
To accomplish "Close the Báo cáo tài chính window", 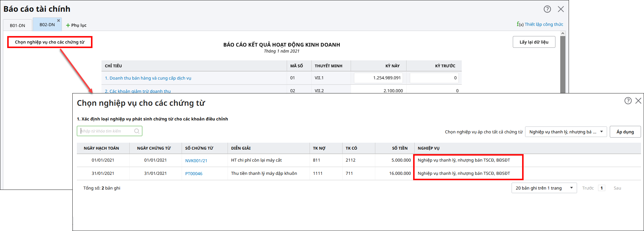I will [561, 9].
